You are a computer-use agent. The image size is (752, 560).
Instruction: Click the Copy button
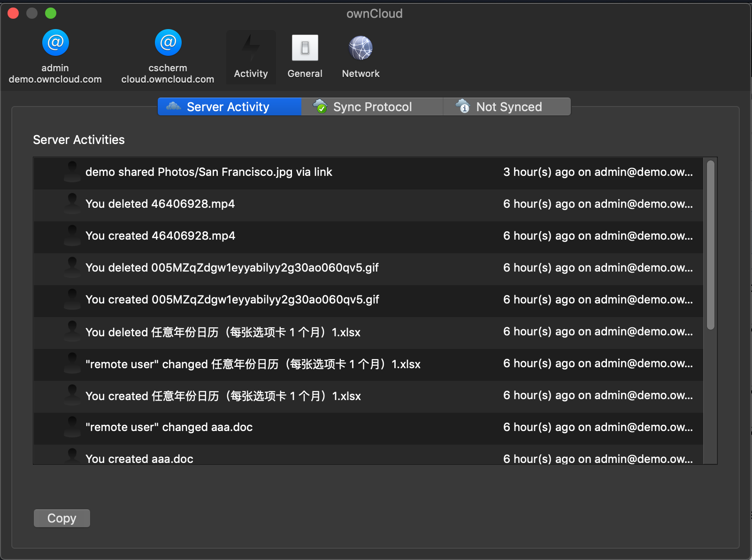tap(62, 518)
